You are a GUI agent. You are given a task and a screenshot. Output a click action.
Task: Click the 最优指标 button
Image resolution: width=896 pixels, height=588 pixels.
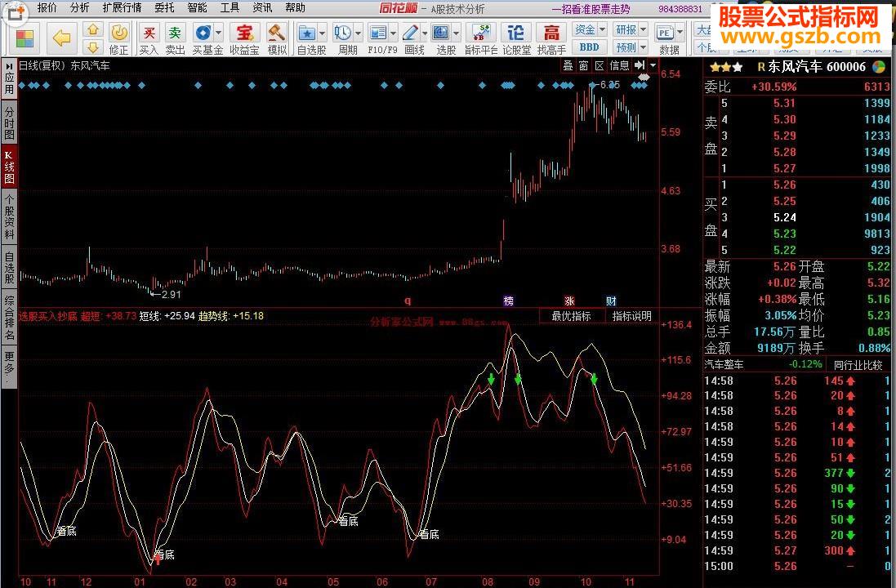pyautogui.click(x=571, y=316)
